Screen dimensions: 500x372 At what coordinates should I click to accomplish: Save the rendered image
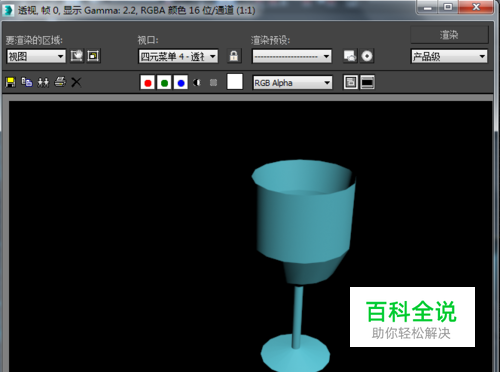(x=11, y=82)
